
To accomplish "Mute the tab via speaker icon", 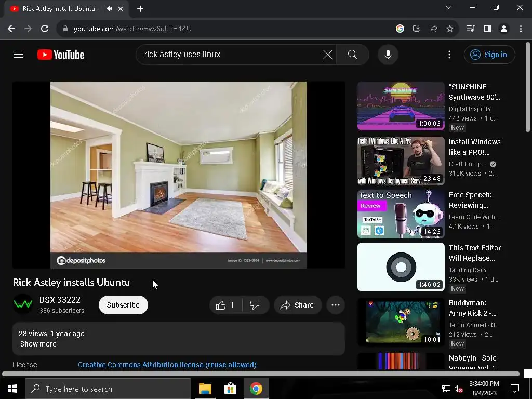I will click(x=109, y=9).
